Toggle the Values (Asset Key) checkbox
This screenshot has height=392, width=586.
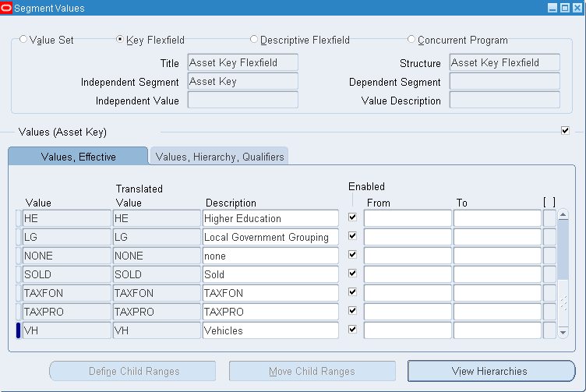565,131
